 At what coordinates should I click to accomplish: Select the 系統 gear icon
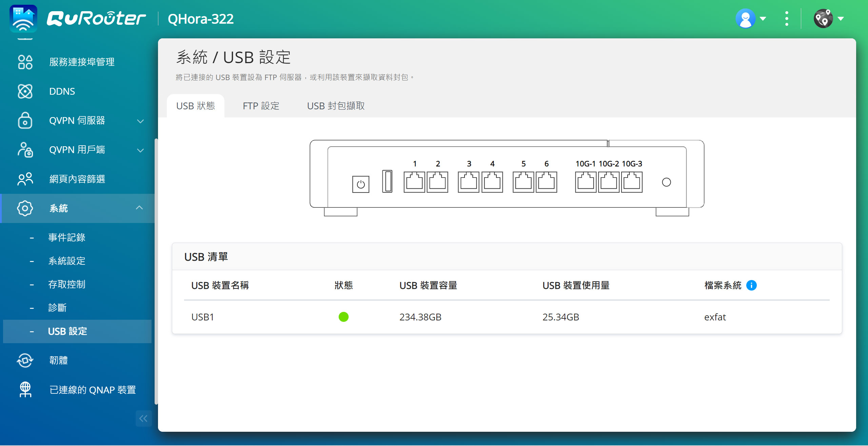25,208
